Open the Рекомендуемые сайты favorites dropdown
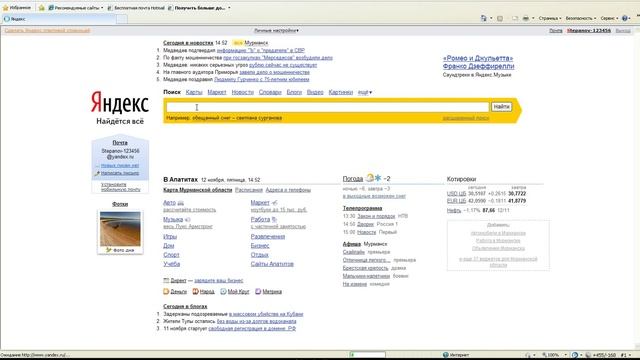Screen dimensions: 640x360 click(76, 8)
